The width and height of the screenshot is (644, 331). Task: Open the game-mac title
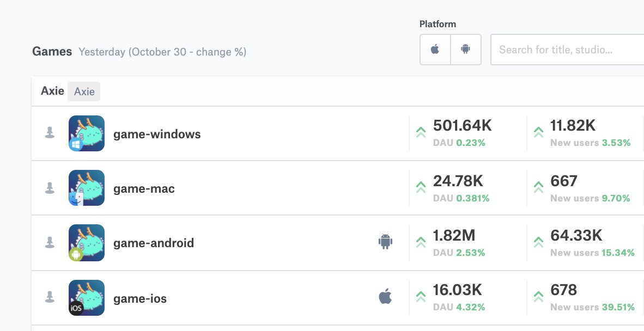click(x=144, y=189)
